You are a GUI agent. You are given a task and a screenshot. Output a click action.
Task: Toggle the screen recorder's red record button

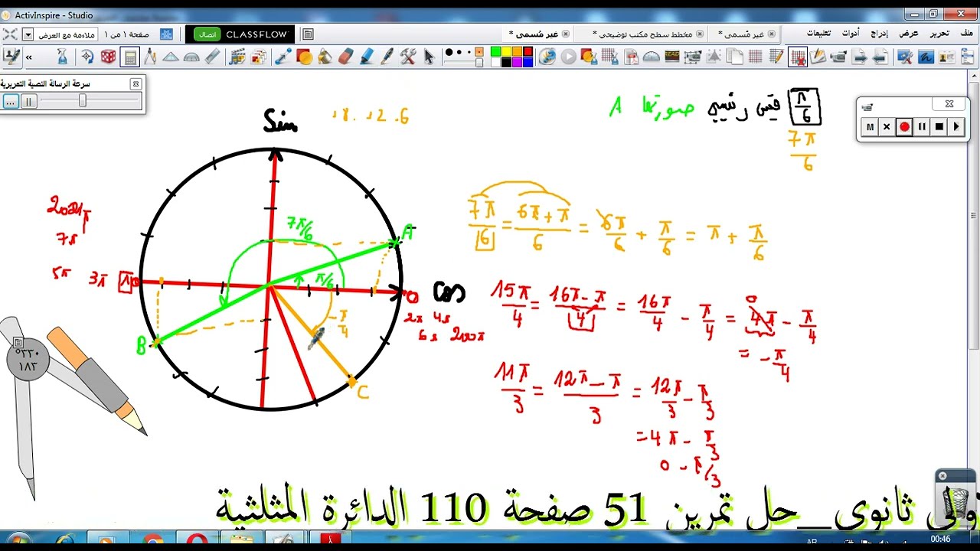pyautogui.click(x=904, y=127)
